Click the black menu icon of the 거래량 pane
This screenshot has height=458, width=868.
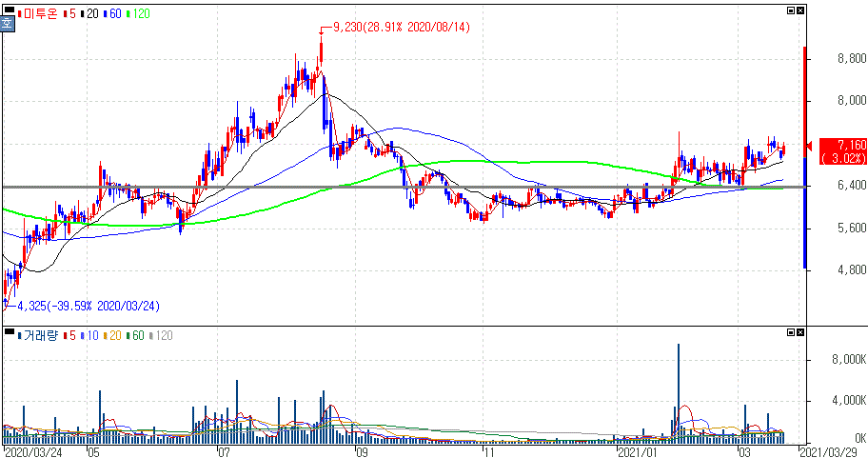coord(9,331)
